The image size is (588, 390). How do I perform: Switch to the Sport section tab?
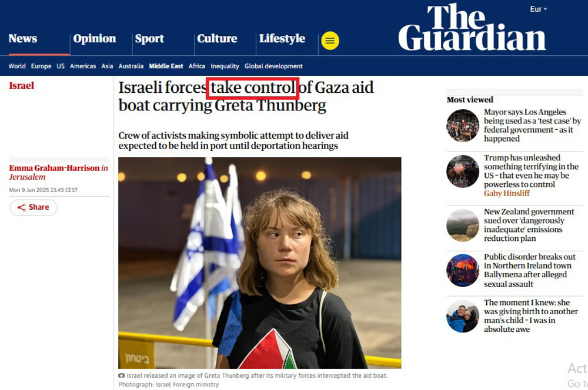tap(149, 39)
